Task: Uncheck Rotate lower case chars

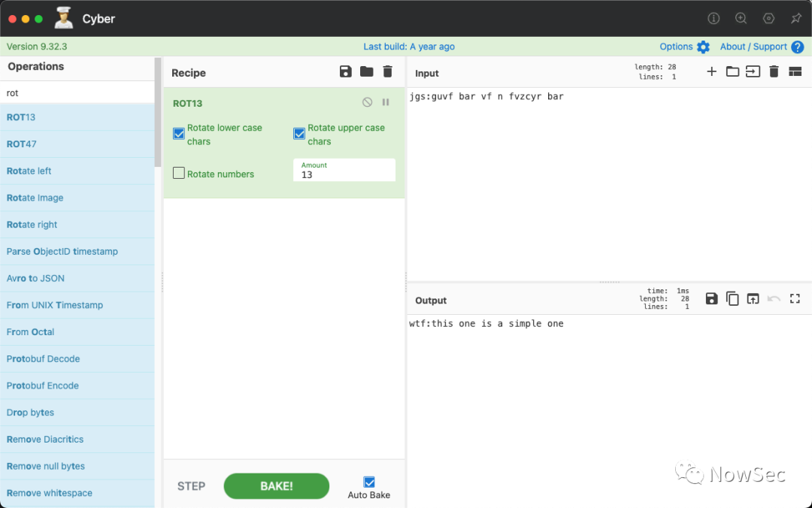Action: [x=179, y=134]
